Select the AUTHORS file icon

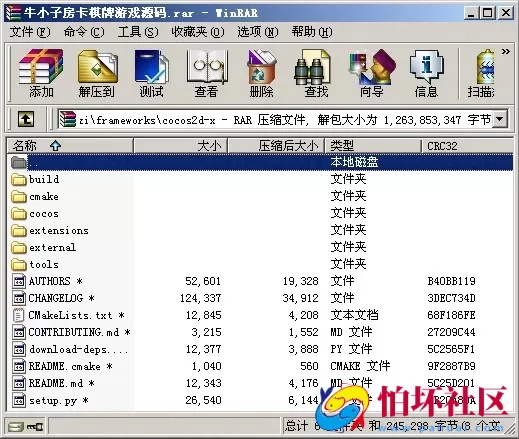click(x=19, y=281)
